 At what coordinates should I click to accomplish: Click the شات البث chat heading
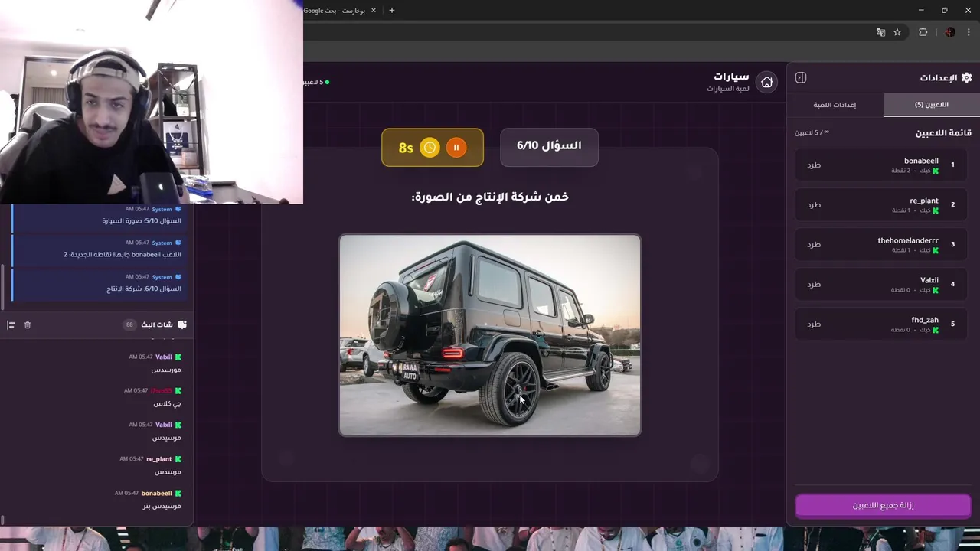pyautogui.click(x=157, y=325)
